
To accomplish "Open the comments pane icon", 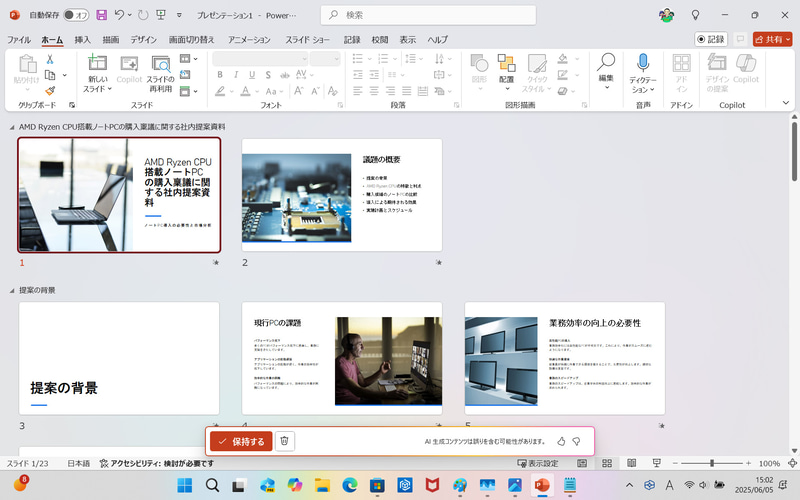I will click(x=740, y=39).
